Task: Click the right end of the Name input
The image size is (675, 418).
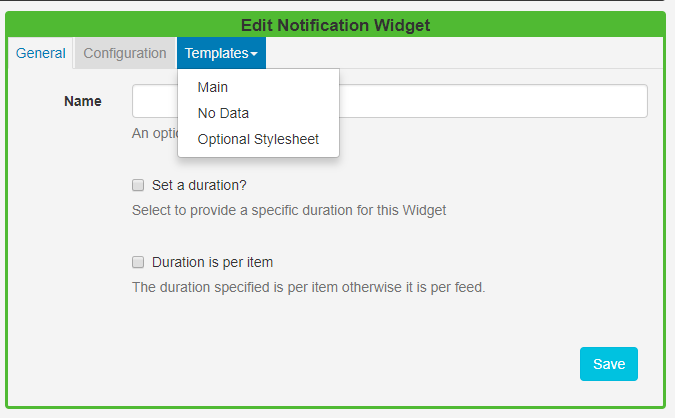Action: tap(630, 101)
